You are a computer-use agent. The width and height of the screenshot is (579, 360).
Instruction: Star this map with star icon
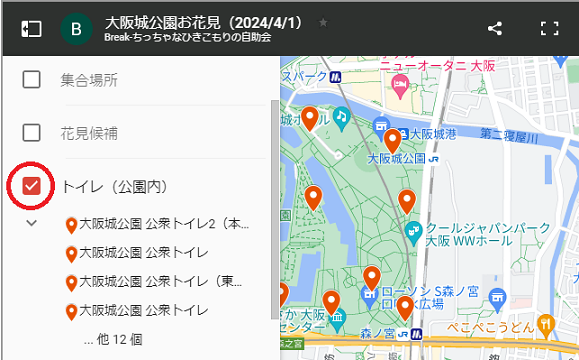tap(323, 23)
